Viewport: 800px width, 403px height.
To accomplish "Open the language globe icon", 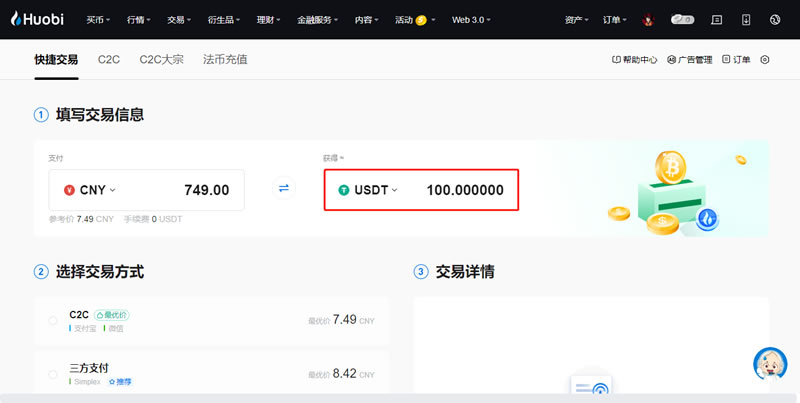I will [x=775, y=19].
